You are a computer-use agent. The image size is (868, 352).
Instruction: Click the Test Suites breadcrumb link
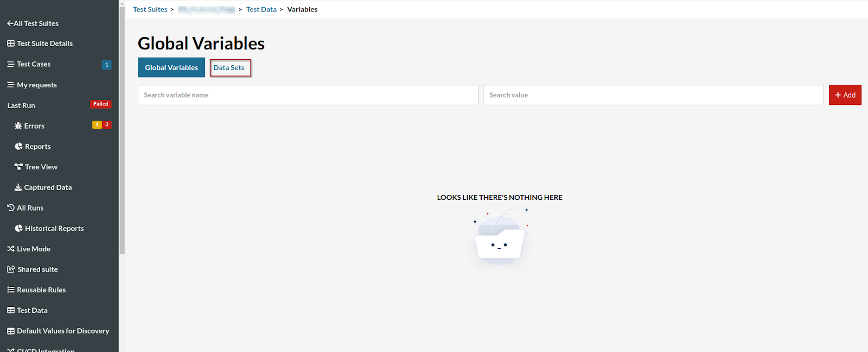tap(150, 9)
